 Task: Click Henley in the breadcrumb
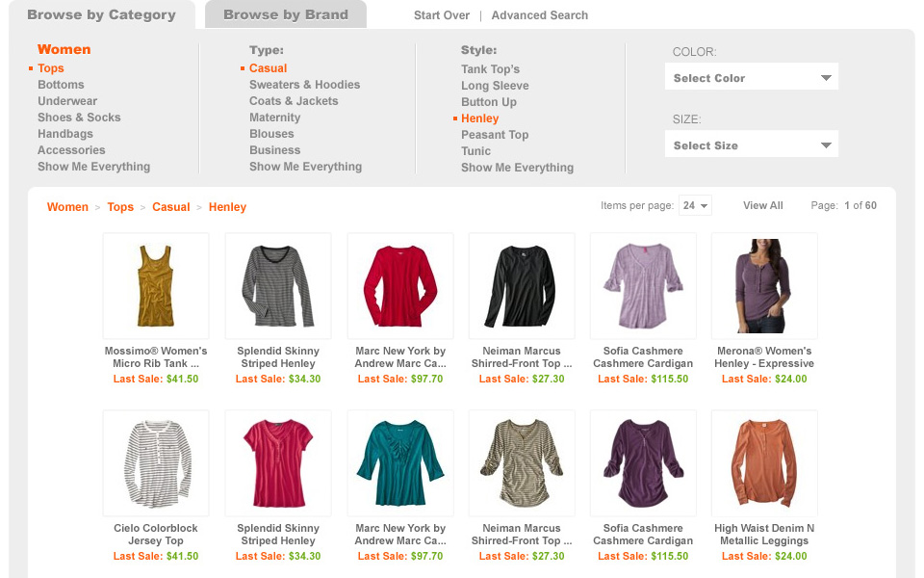227,207
